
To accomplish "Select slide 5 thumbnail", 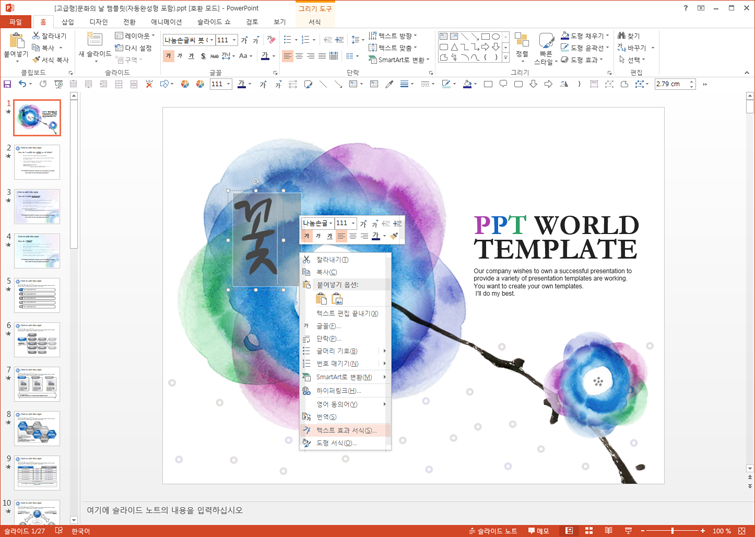I will 37,295.
